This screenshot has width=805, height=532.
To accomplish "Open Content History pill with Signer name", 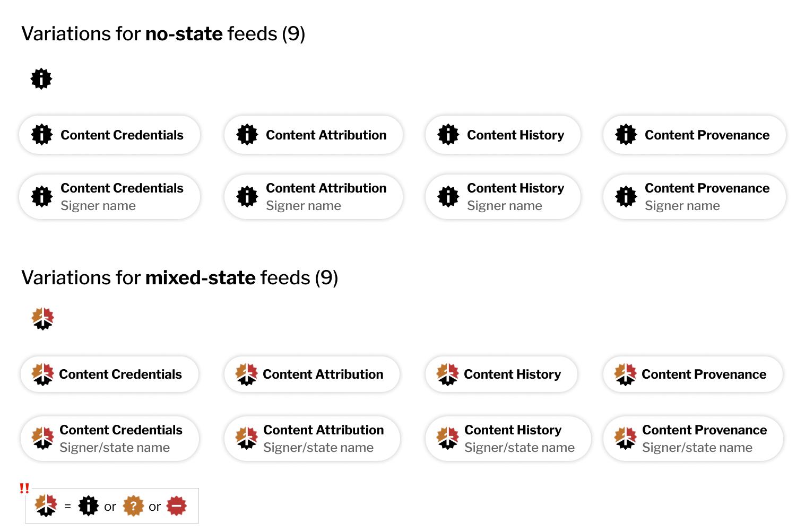I will pos(503,197).
